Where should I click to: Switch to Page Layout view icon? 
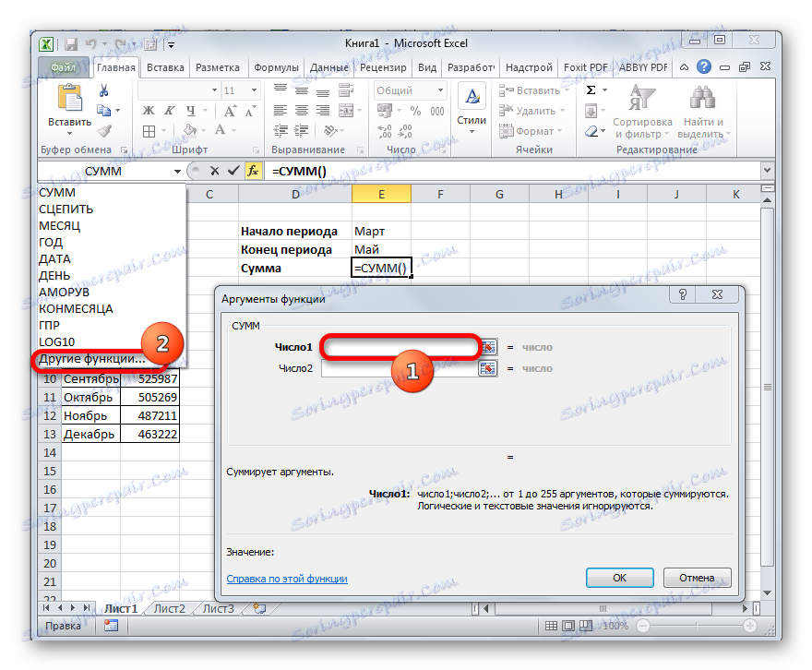(x=568, y=626)
